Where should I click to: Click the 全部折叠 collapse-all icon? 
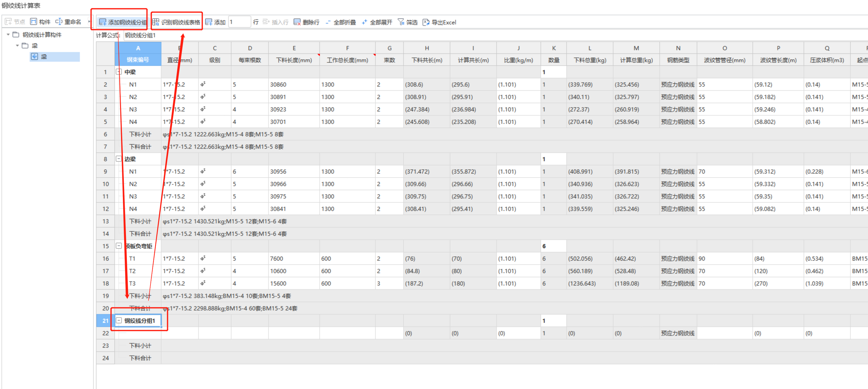[x=328, y=22]
